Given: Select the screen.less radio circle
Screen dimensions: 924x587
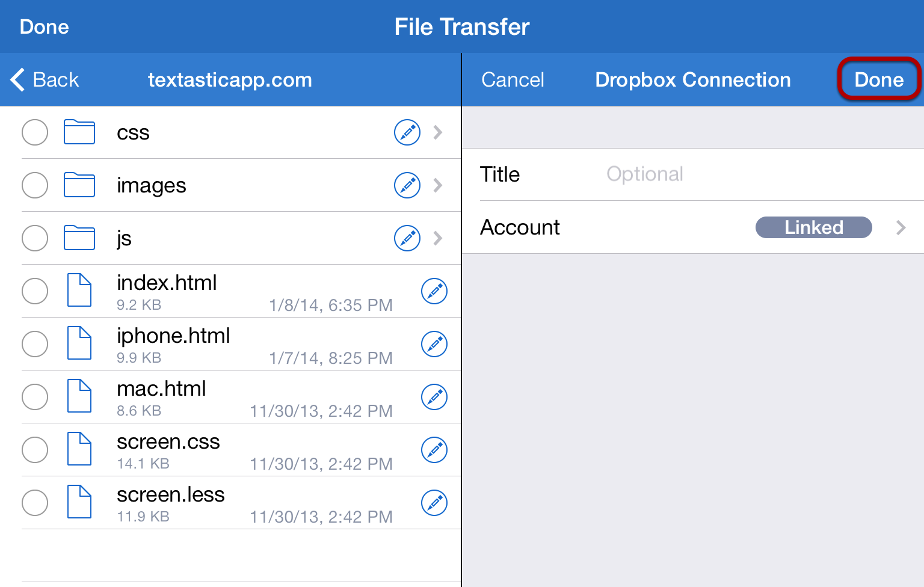Looking at the screenshot, I should click(35, 503).
